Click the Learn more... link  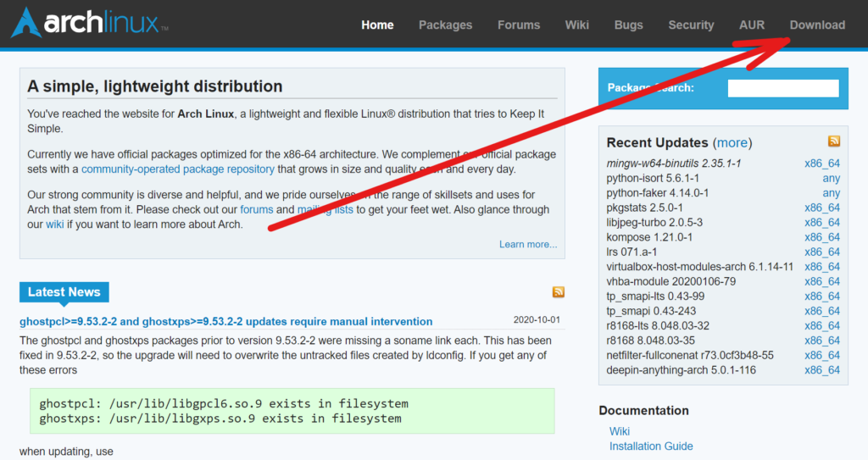click(x=528, y=244)
